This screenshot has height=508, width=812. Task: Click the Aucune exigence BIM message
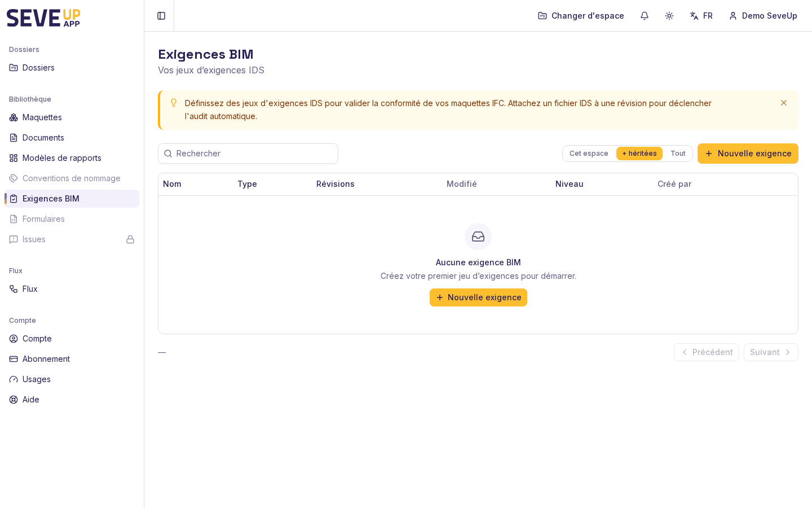tap(478, 262)
